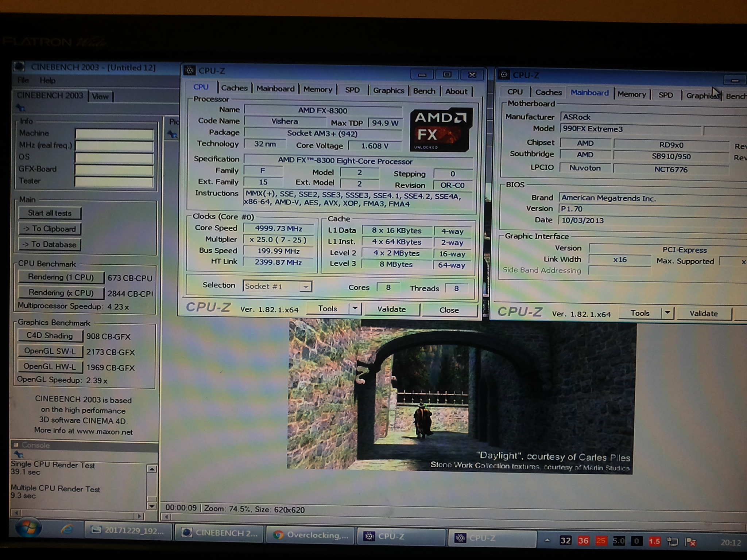Open the Windows Start orb

click(x=28, y=528)
